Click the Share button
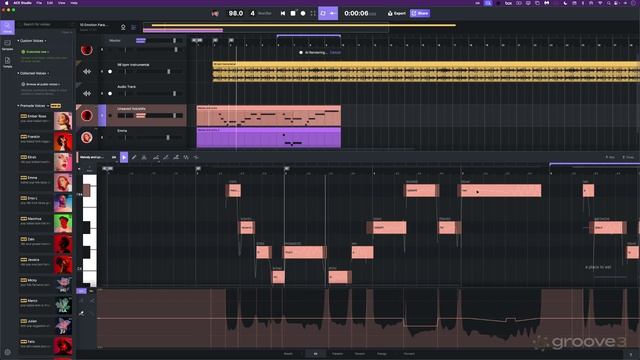 pyautogui.click(x=420, y=13)
